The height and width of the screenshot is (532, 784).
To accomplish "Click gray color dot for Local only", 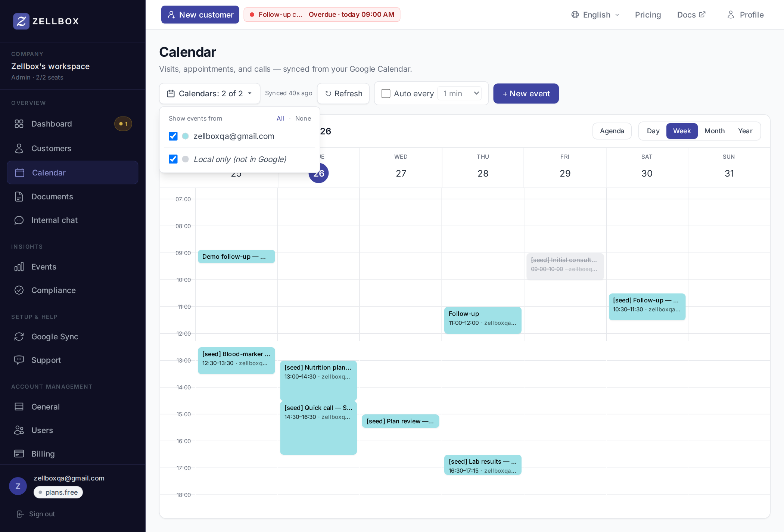I will click(x=185, y=159).
